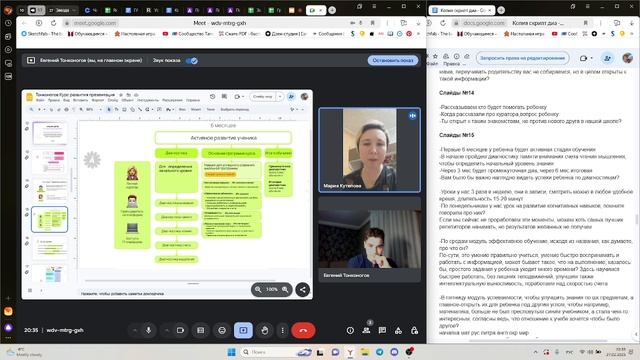Expand Slideshow dropdown arrow in shared Slides
This screenshot has height=360, width=640.
[x=280, y=97]
